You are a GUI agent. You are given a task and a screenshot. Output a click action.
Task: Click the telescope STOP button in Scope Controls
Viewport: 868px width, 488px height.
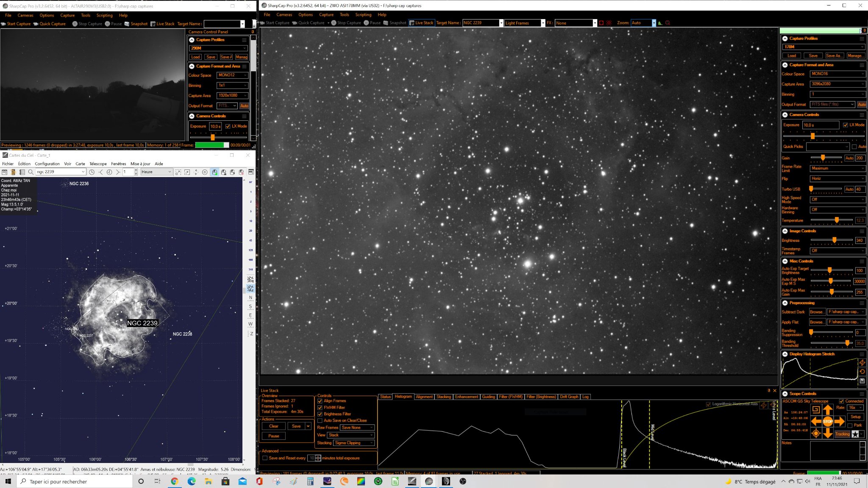click(x=827, y=421)
